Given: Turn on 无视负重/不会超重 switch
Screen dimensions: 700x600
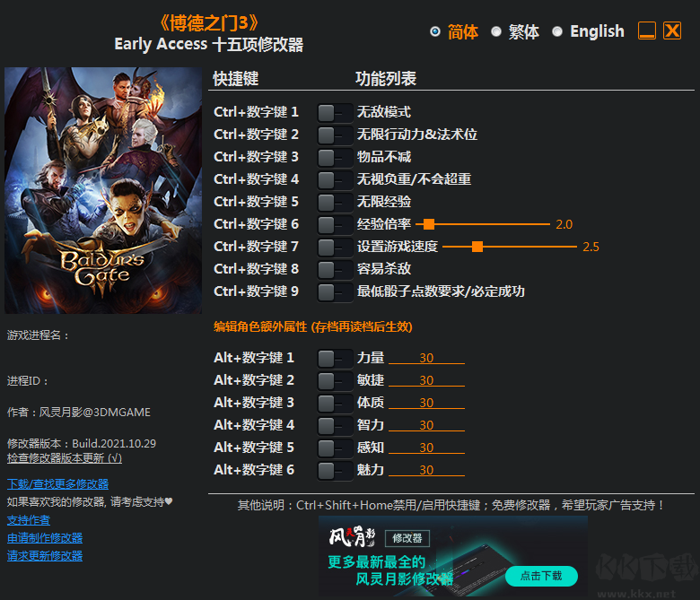Looking at the screenshot, I should tap(335, 179).
